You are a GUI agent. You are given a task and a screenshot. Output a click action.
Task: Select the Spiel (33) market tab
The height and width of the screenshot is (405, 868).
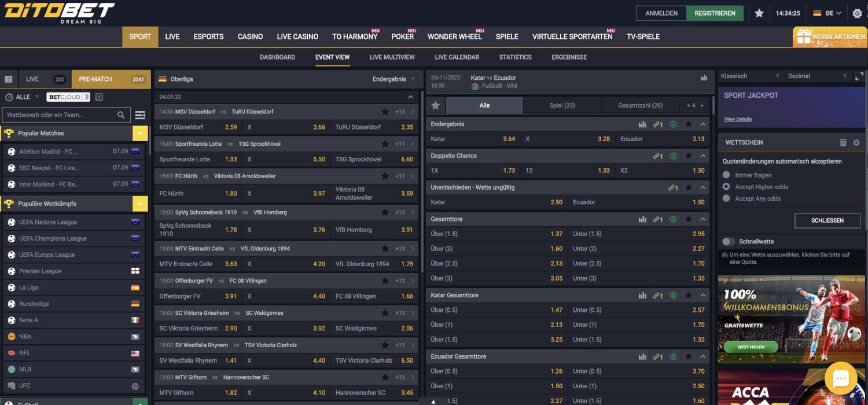point(562,105)
